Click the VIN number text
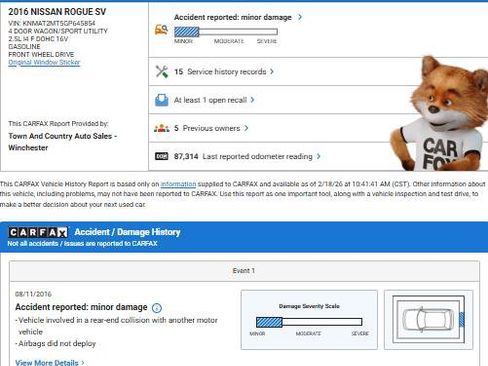The image size is (488, 366). coord(52,23)
